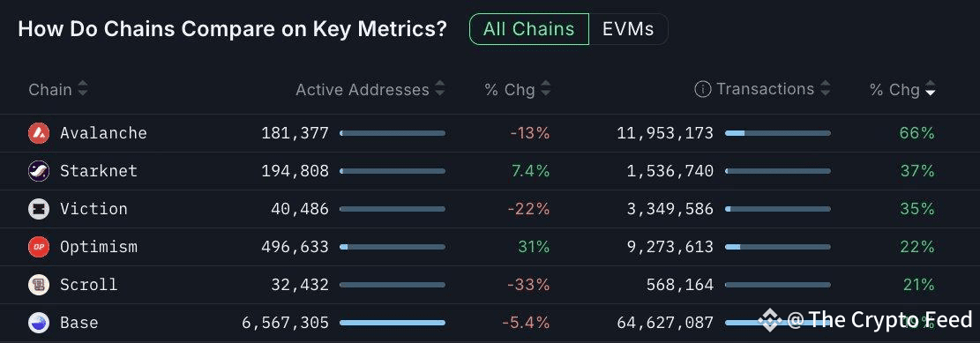980x343 pixels.
Task: Open the Optimism chain name link
Action: point(99,247)
